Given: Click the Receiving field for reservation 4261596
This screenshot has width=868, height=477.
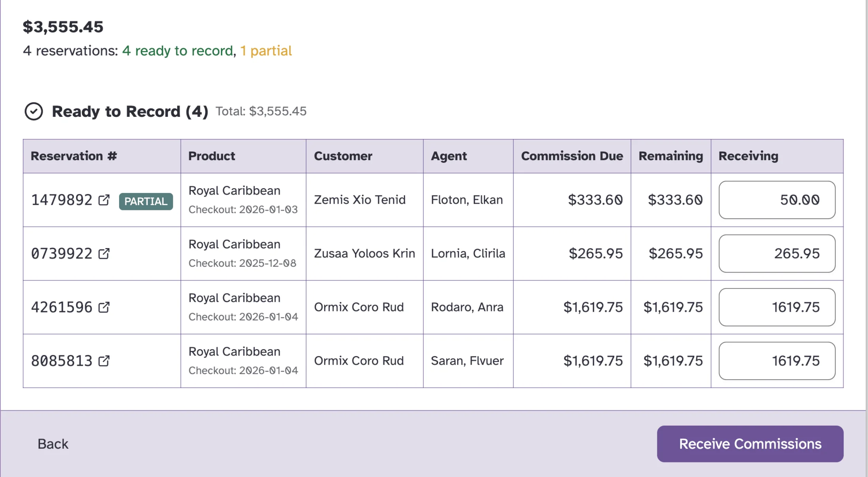Looking at the screenshot, I should 776,307.
